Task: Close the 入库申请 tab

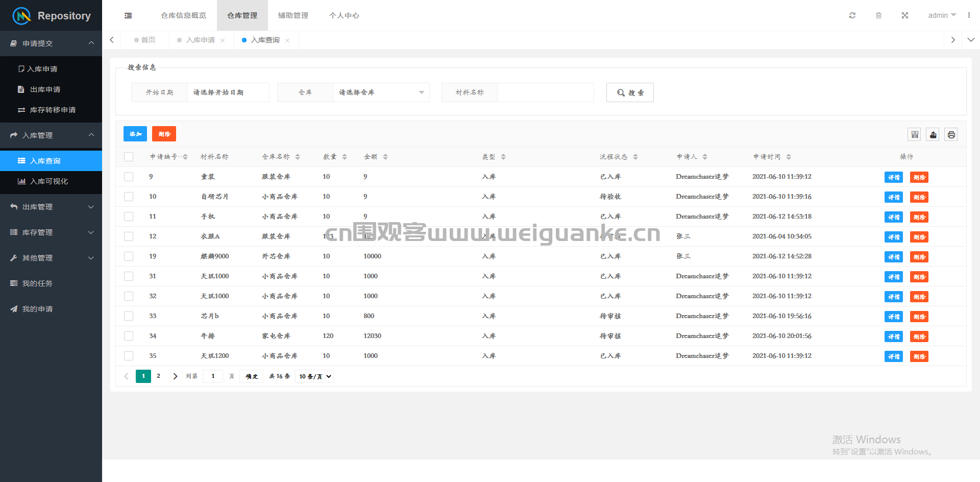Action: point(223,40)
